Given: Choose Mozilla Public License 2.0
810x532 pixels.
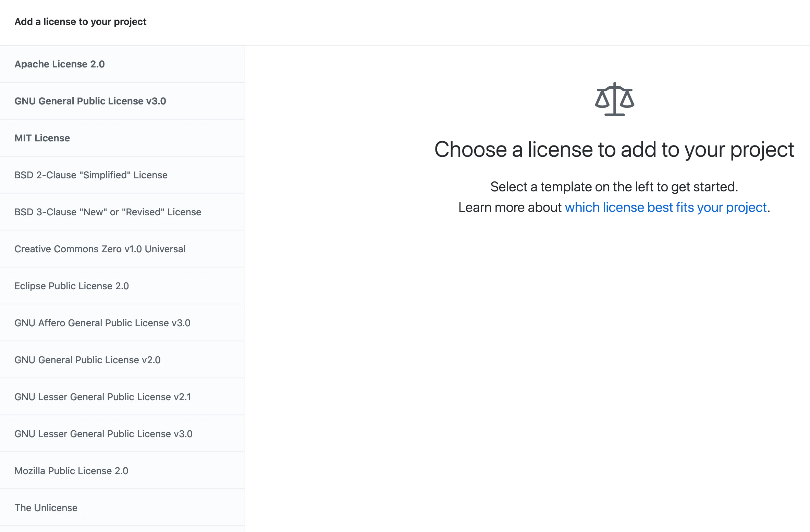Looking at the screenshot, I should (x=71, y=471).
